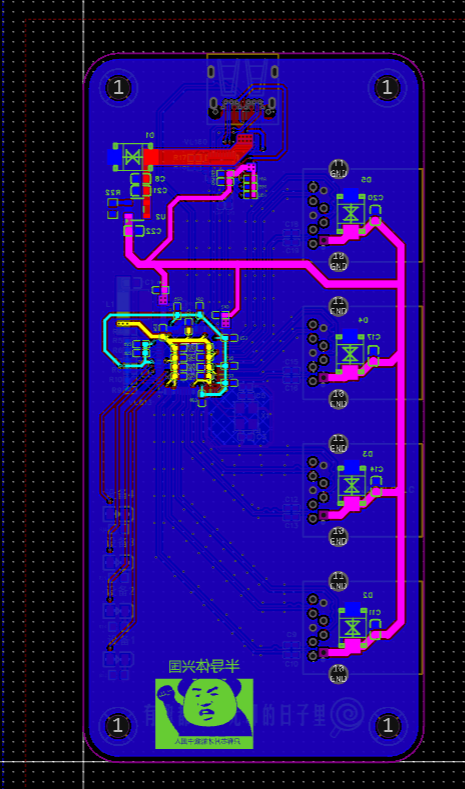
Task: Select the bottom-right mounting hole numbered 1
Action: [x=388, y=726]
